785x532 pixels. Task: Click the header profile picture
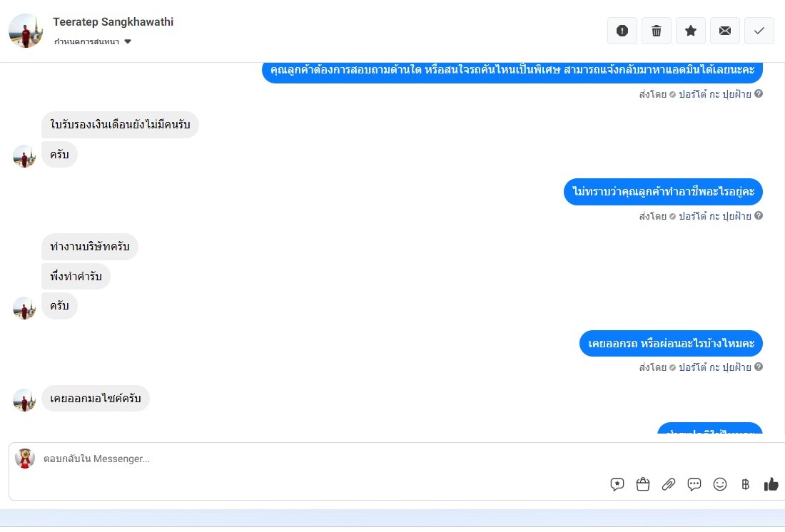pyautogui.click(x=26, y=31)
